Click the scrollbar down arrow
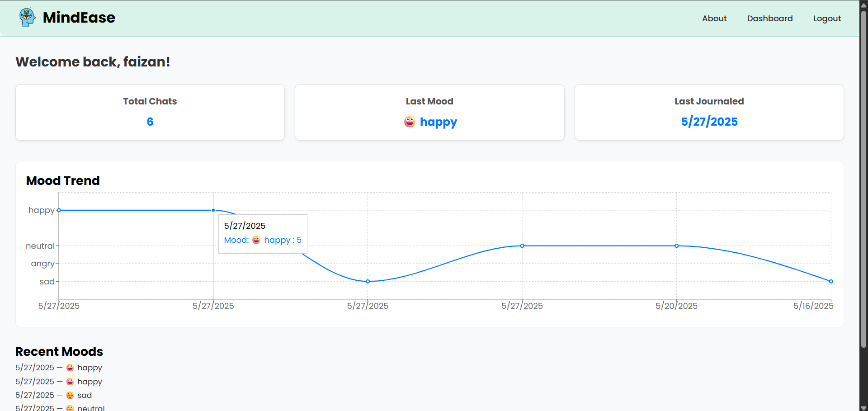This screenshot has height=411, width=868. 863,407
